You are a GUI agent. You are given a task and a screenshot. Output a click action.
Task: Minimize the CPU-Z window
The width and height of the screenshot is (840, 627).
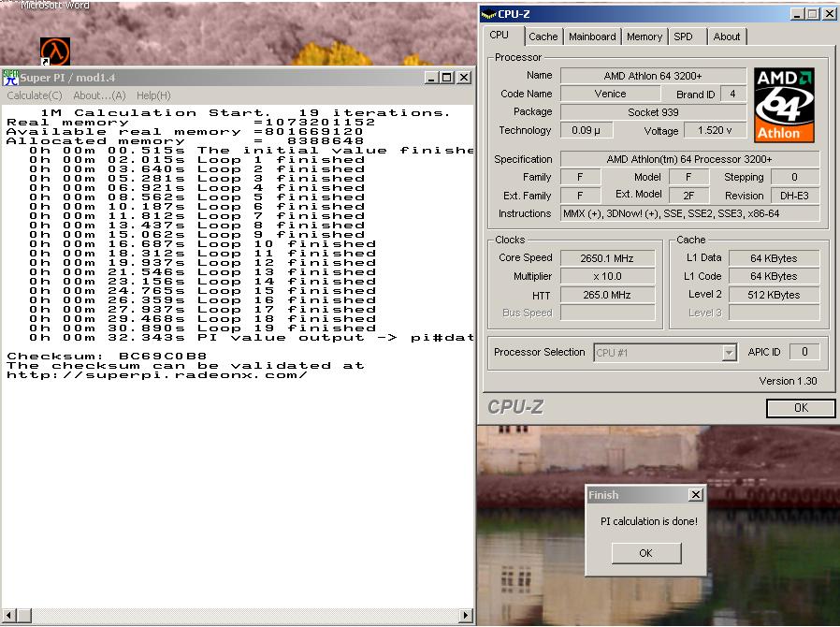click(798, 14)
